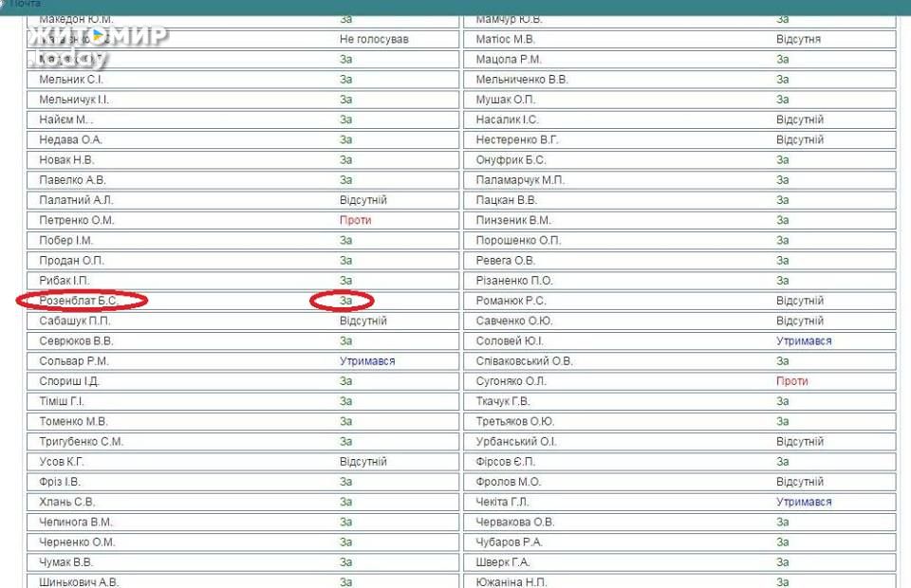
Task: Click Проти vote next to Сугоняко О.Л.
Action: (x=791, y=381)
